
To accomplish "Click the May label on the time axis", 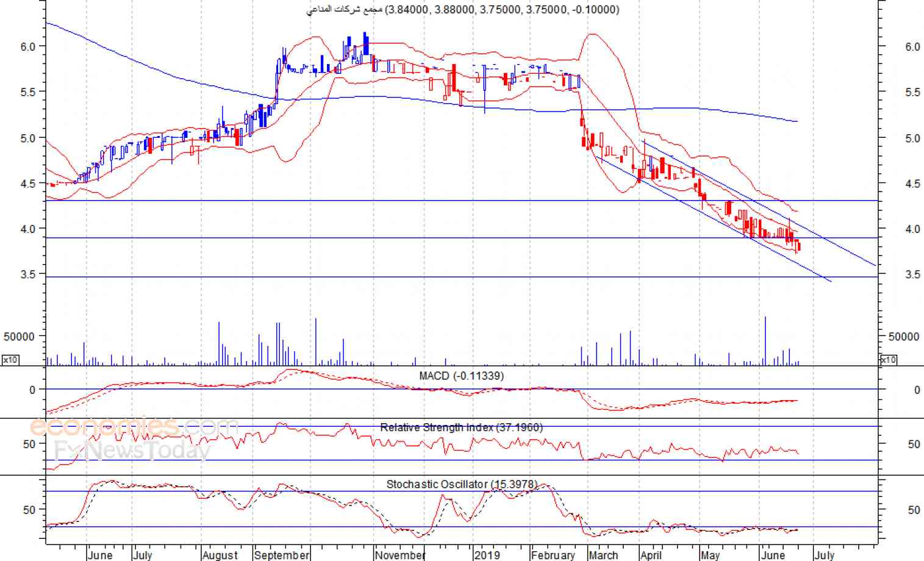I will [x=710, y=555].
